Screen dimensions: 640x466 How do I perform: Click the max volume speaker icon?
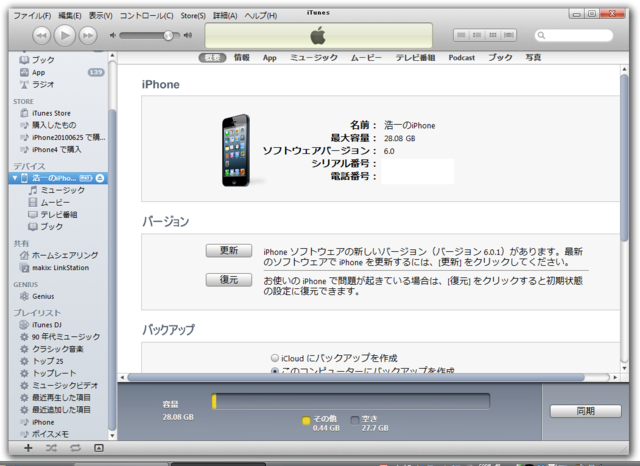188,36
